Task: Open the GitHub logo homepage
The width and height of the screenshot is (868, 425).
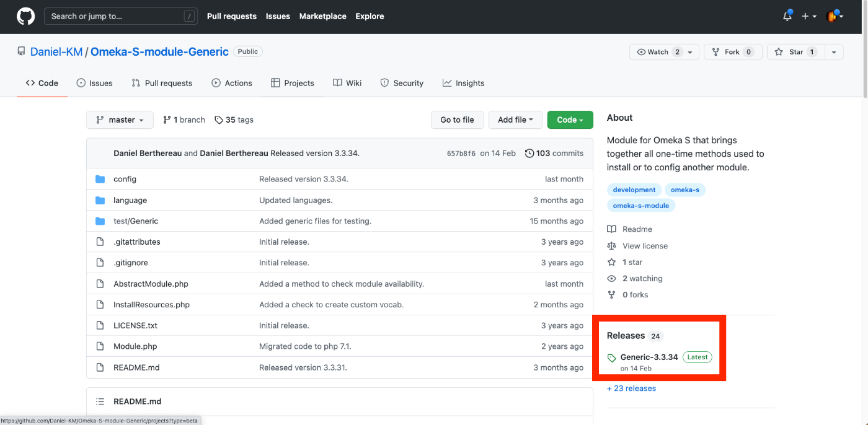Action: tap(25, 17)
